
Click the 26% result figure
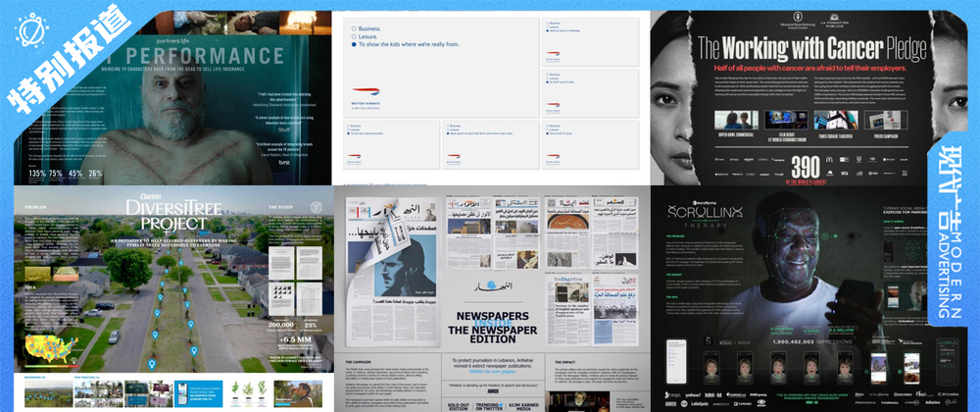tap(96, 174)
